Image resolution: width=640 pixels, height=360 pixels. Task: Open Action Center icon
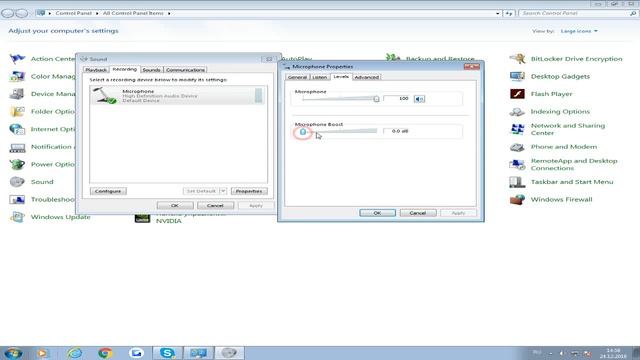coord(18,59)
